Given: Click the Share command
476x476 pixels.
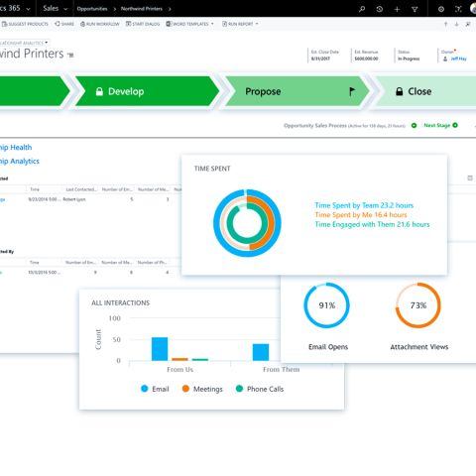Looking at the screenshot, I should click(64, 24).
